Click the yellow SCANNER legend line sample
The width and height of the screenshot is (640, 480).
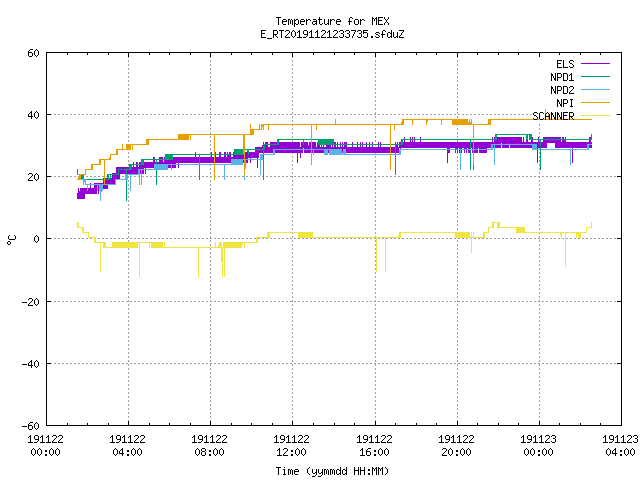click(x=595, y=116)
